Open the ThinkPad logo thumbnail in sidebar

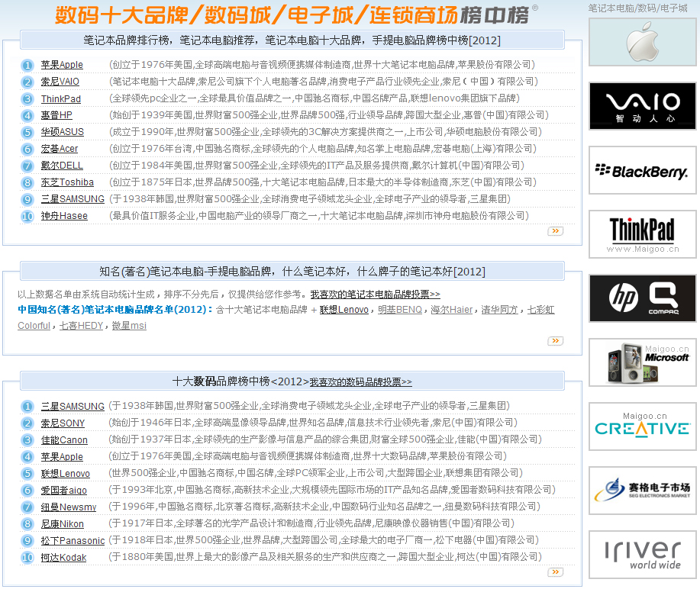643,234
